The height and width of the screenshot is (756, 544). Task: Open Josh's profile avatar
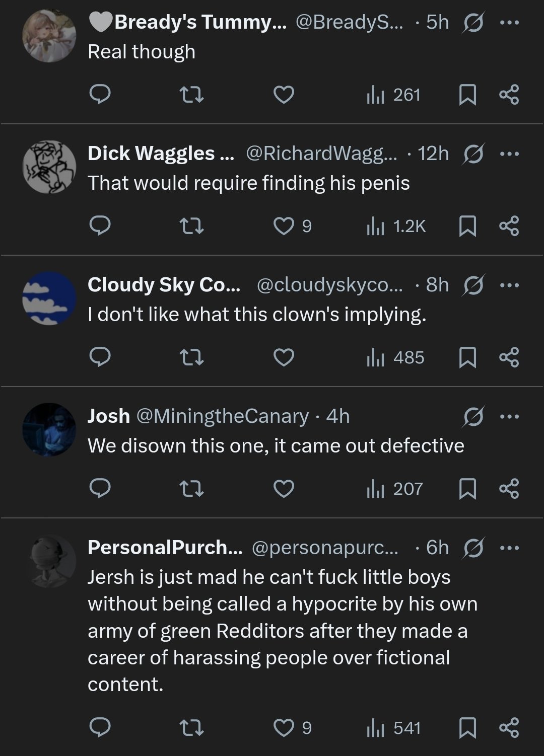(x=49, y=429)
